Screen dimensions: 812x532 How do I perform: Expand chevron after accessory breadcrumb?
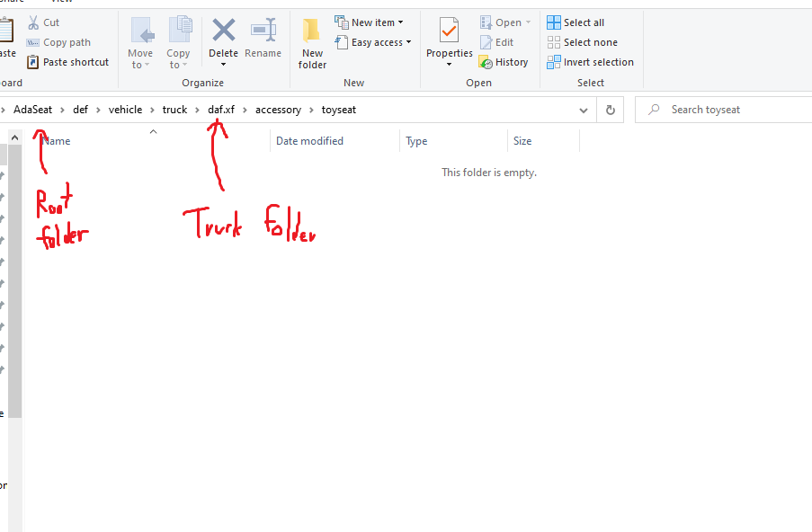pyautogui.click(x=311, y=110)
